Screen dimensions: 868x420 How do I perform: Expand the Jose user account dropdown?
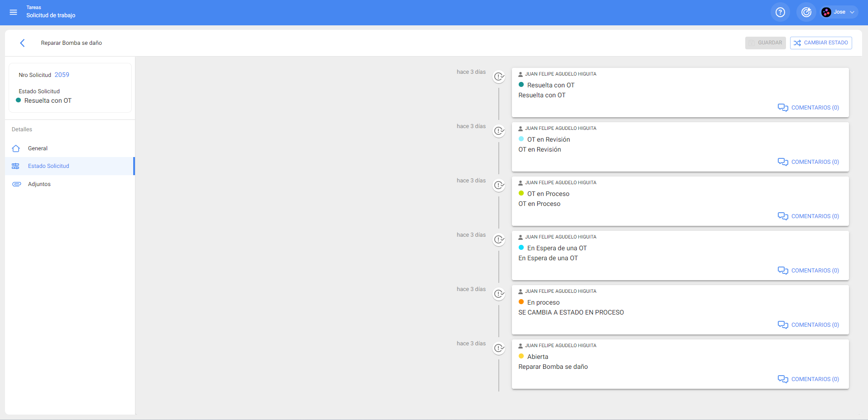click(839, 12)
